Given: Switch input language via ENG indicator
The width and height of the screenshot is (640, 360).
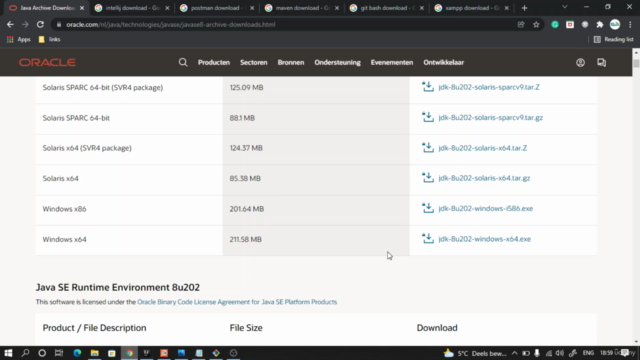Looking at the screenshot, I should point(588,353).
